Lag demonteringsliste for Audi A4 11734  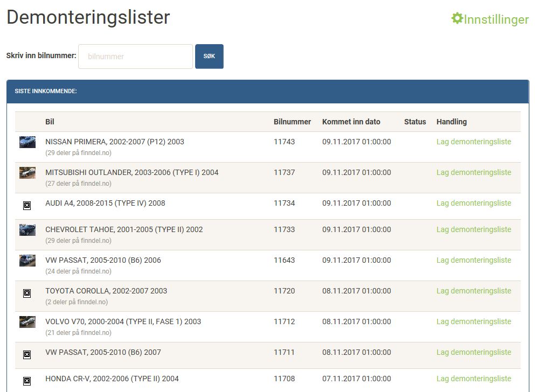tap(473, 203)
